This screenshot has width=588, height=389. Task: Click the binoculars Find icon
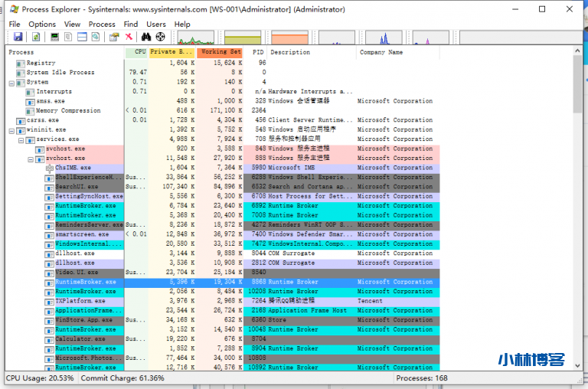pyautogui.click(x=145, y=37)
